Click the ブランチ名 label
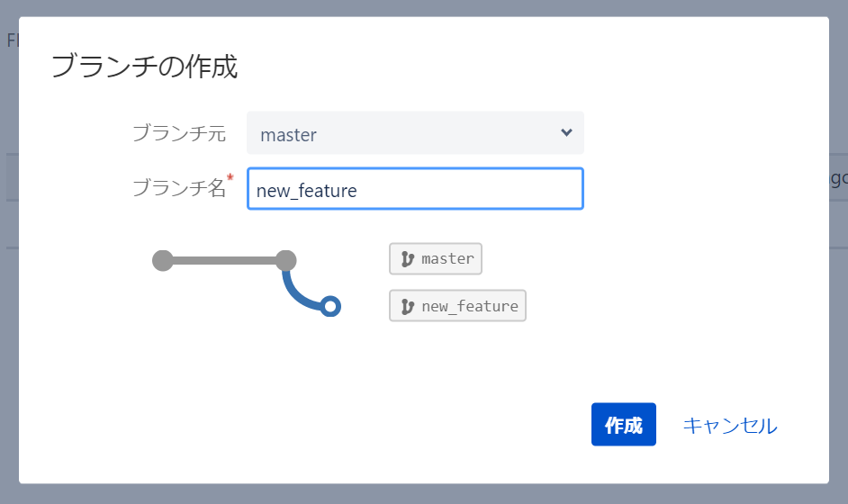Screen dimensions: 848x504 (x=179, y=187)
